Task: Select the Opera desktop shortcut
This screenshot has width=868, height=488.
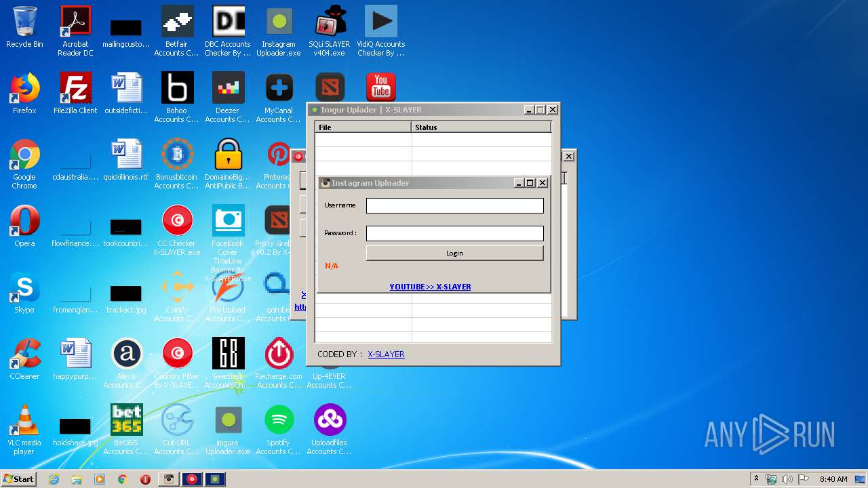Action: 24,226
